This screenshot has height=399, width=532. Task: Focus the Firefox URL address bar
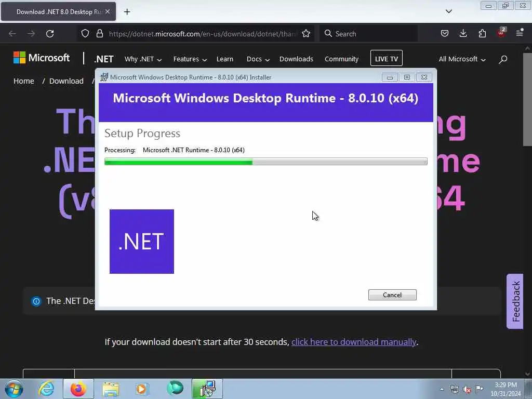pos(202,34)
